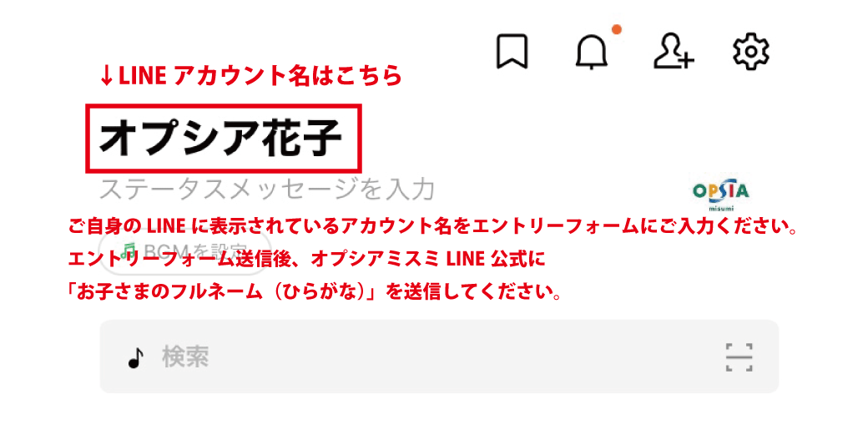The width and height of the screenshot is (868, 430).
Task: Click the red down arrow before LINE
Action: [x=108, y=77]
